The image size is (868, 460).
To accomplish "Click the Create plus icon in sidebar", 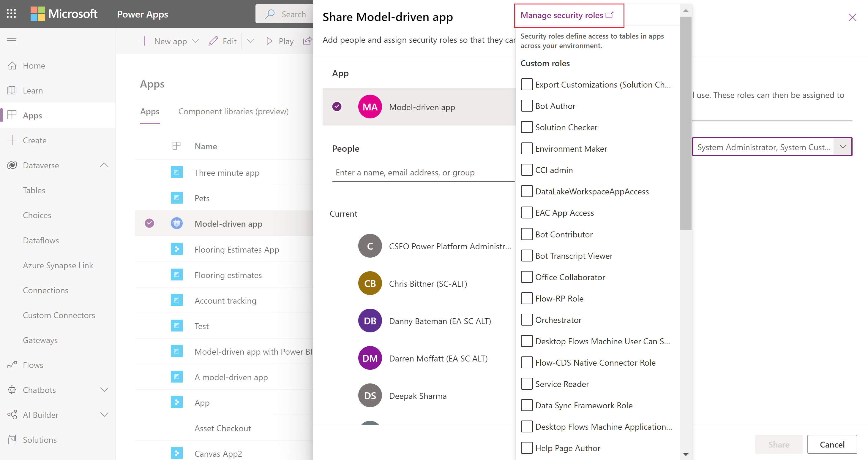I will pyautogui.click(x=12, y=140).
